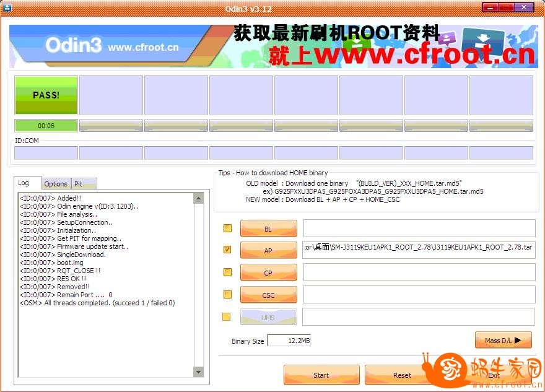Click the green PASS! status box
Screen dimensions: 545x392
tap(46, 95)
